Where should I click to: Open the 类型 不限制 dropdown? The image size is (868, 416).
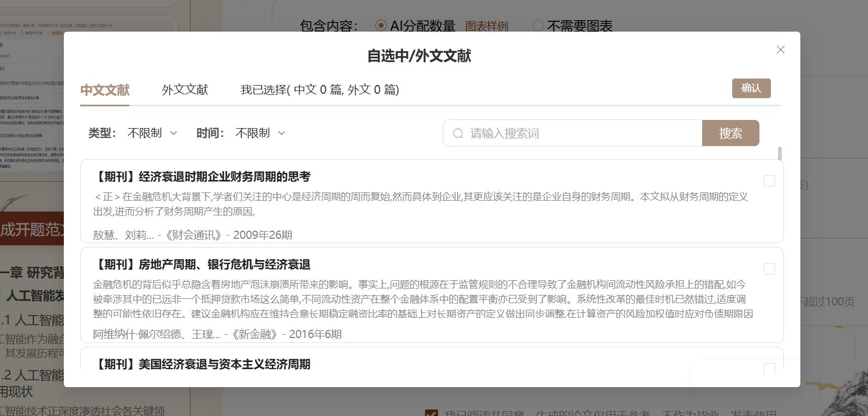point(152,133)
